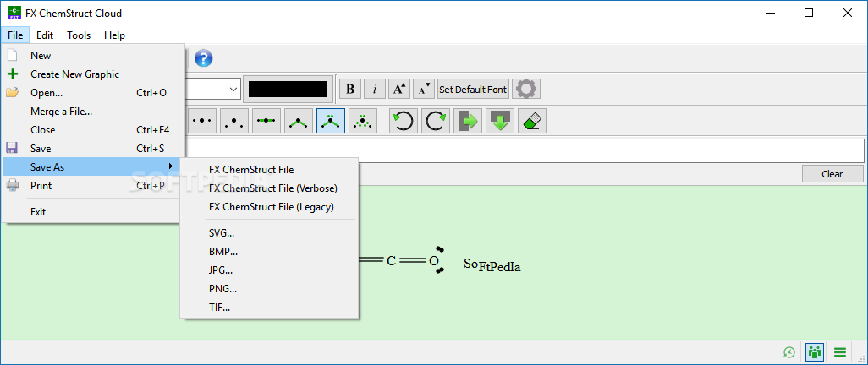The width and height of the screenshot is (868, 365).
Task: Select the oxygen atom O on canvas
Action: (433, 260)
